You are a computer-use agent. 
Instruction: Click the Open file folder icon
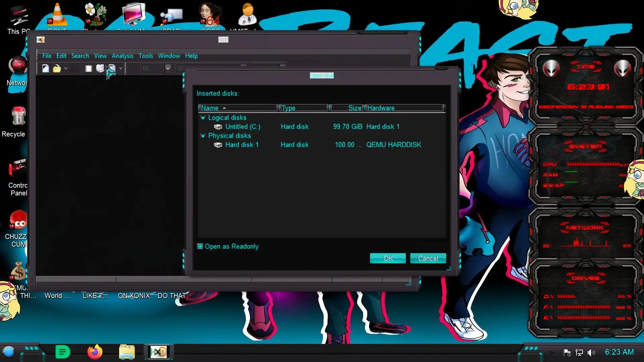click(57, 69)
